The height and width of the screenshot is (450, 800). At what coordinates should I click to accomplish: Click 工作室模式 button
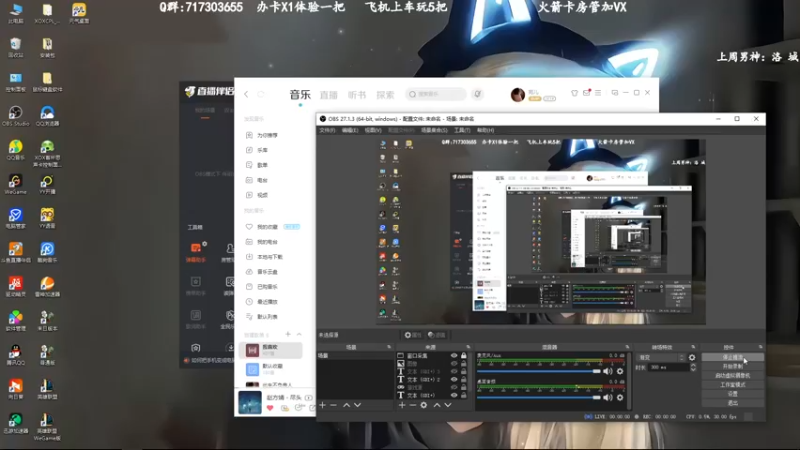[733, 385]
